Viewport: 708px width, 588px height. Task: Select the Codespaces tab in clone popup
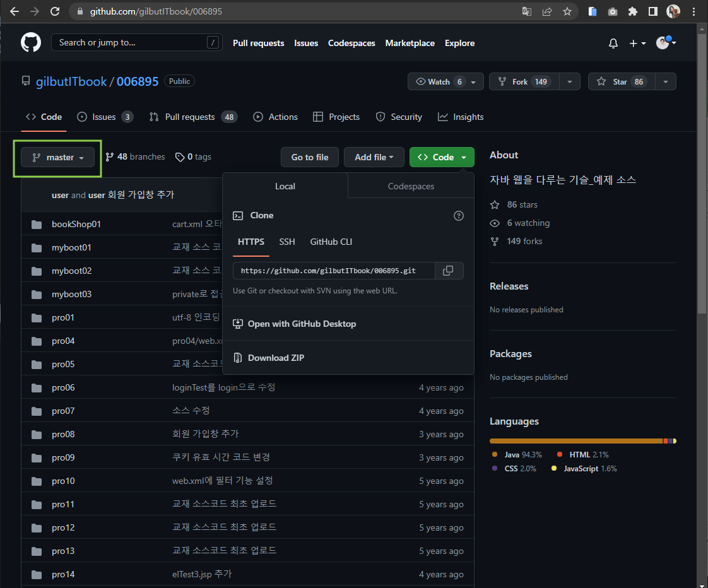[411, 186]
